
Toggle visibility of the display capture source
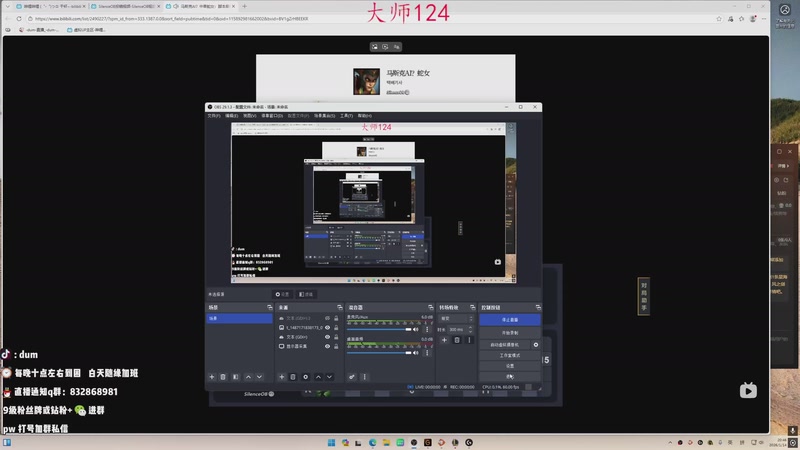[x=327, y=347]
